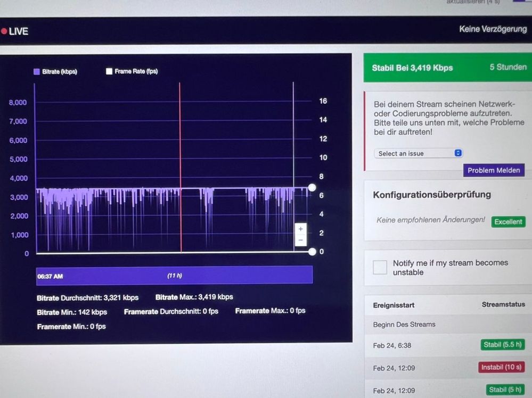Viewport: 532px width, 398px height.
Task: Select the Stabil (5.5 h) event status
Action: tap(503, 345)
